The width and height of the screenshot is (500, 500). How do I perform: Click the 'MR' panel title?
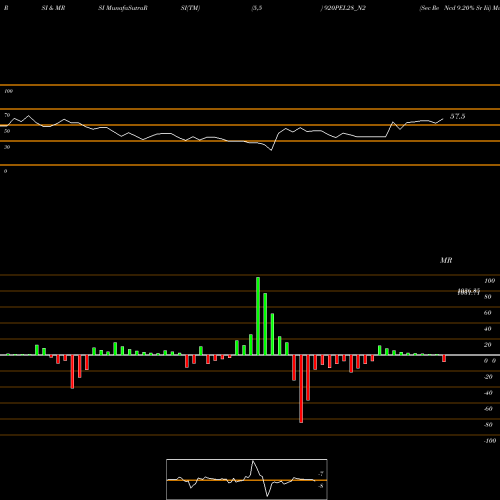446,260
